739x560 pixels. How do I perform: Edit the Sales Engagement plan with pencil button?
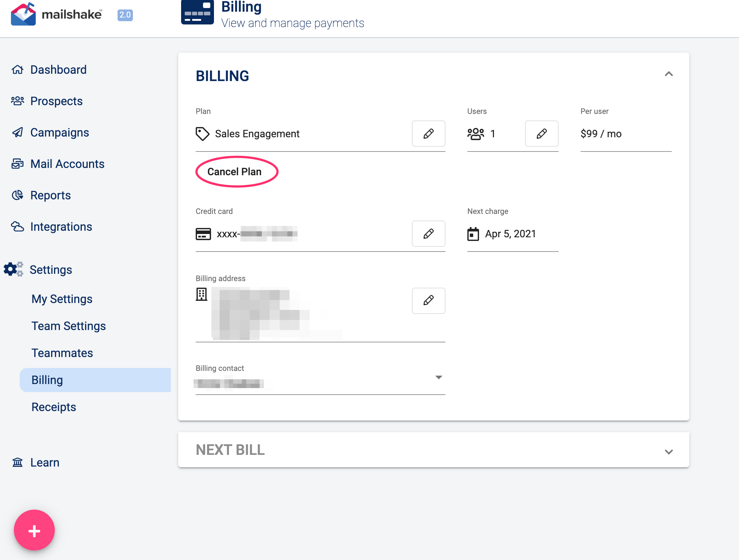coord(429,134)
